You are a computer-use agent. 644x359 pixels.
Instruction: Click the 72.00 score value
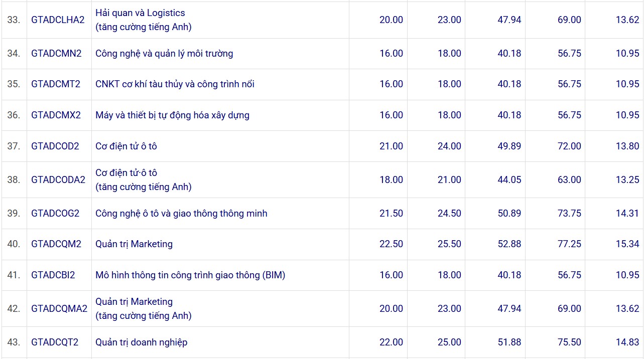tap(569, 146)
